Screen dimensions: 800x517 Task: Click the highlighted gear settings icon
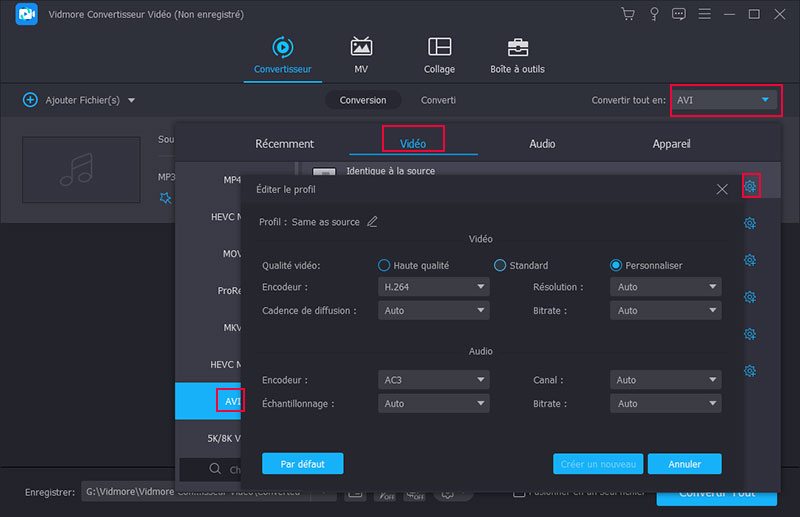pos(750,186)
